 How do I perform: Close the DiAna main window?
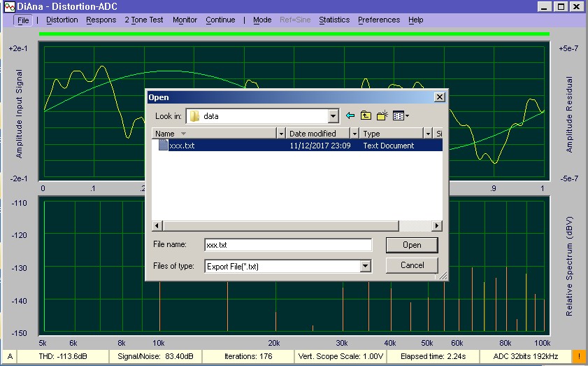point(577,6)
